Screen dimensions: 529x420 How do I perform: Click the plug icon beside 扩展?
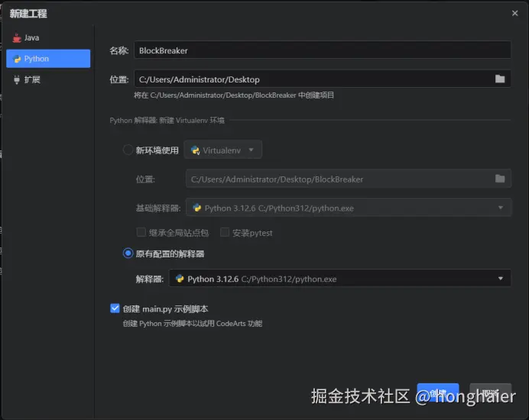(x=17, y=80)
